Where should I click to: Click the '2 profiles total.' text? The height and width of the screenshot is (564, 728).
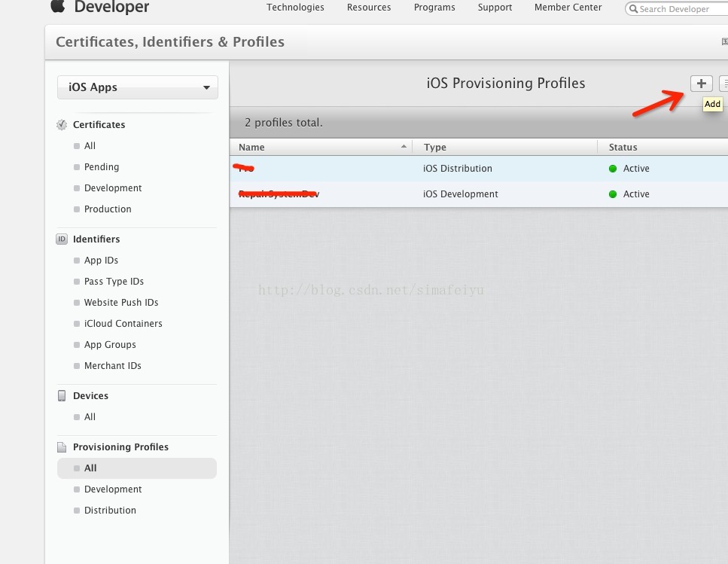[284, 123]
